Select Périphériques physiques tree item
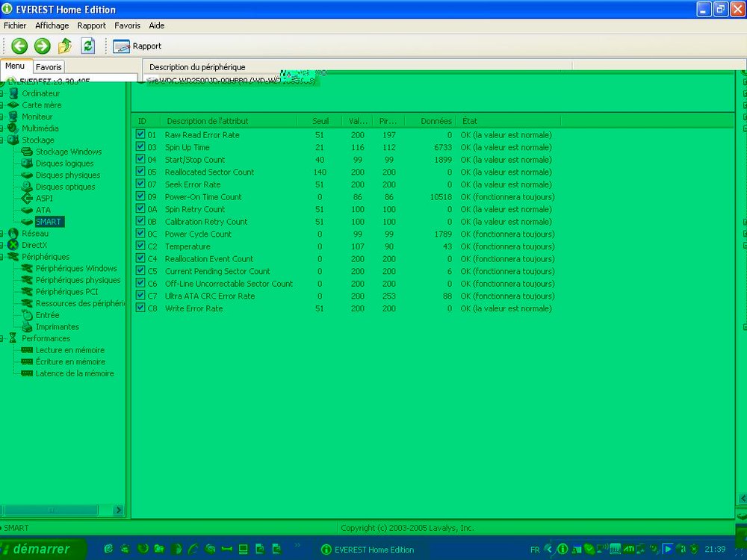The image size is (747, 560). click(x=78, y=280)
